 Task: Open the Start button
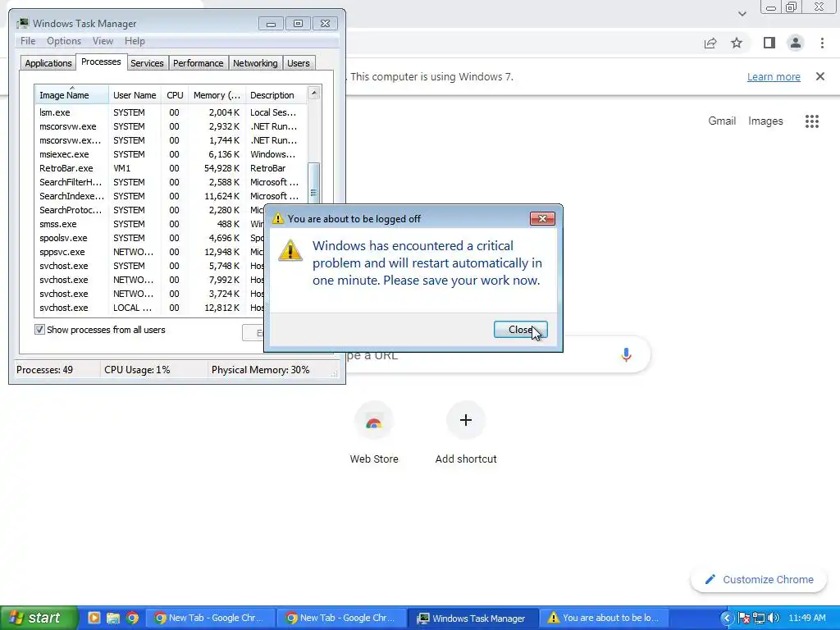tap(39, 618)
